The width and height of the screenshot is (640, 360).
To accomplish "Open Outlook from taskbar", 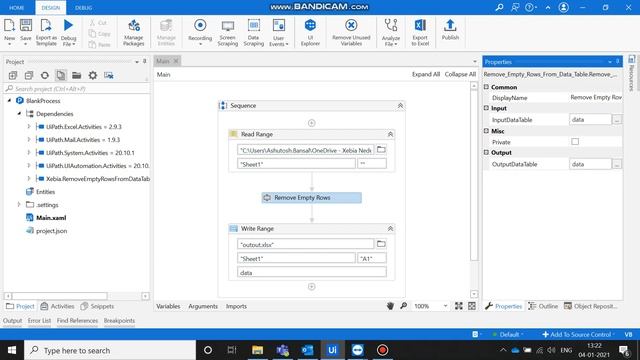I will [307, 350].
